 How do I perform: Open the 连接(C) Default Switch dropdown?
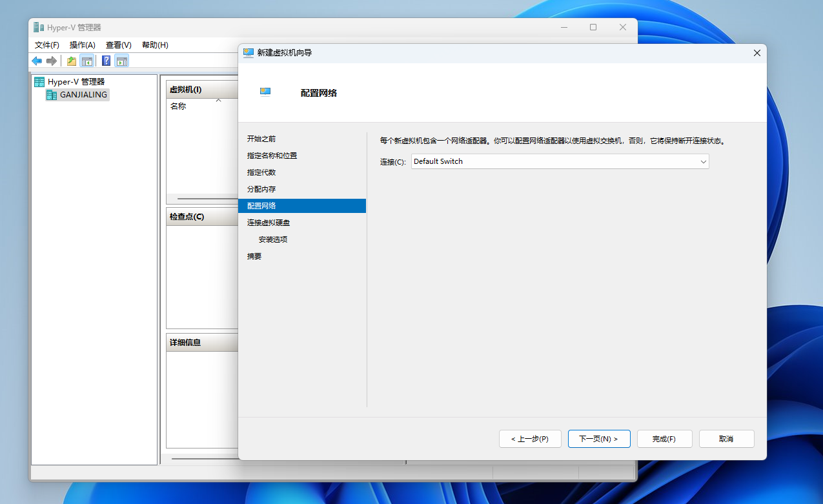tap(560, 161)
